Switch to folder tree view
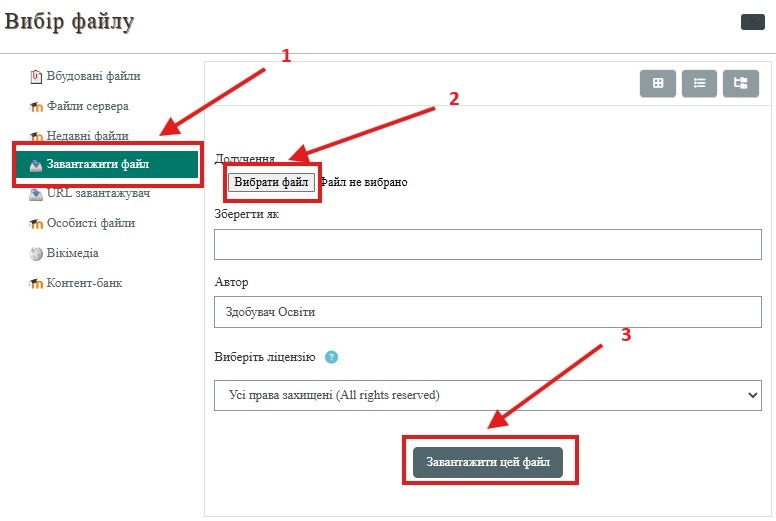The height and width of the screenshot is (521, 776). pos(741,83)
